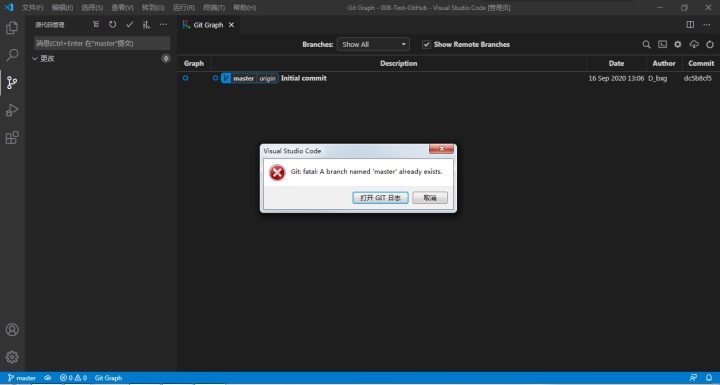Select the Initial commit row
This screenshot has width=720, height=385.
tap(449, 78)
